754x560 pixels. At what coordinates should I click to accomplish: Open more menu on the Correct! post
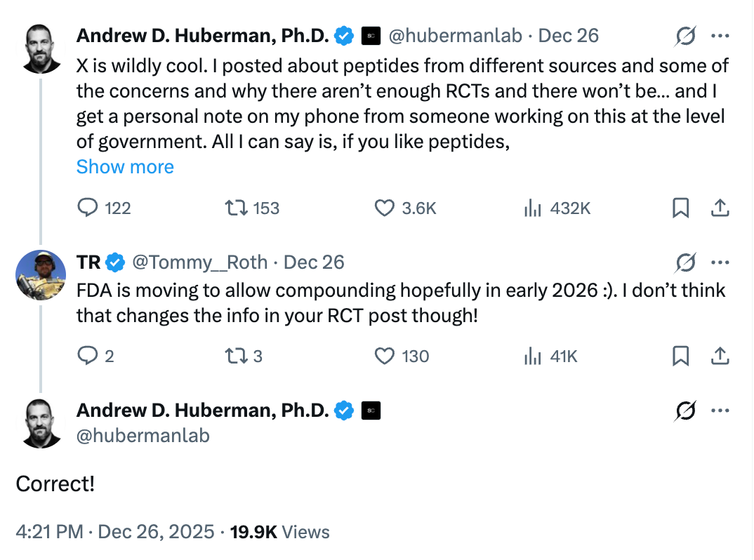pyautogui.click(x=720, y=411)
